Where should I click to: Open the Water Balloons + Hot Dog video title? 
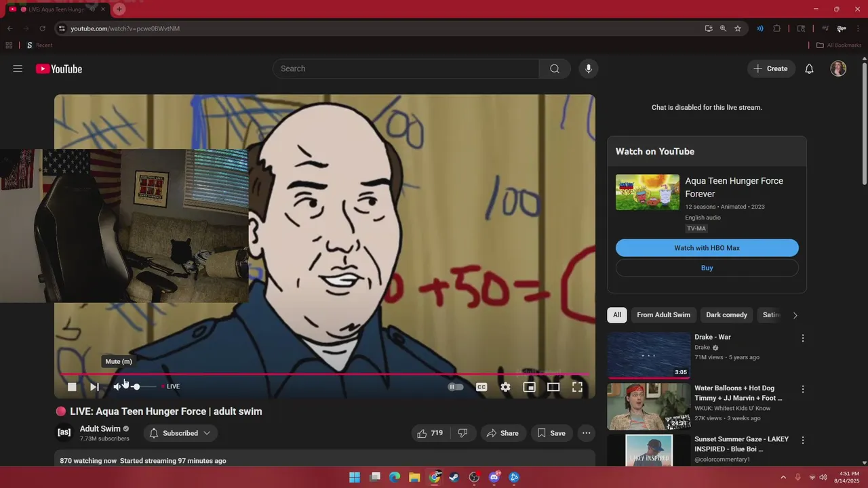(x=738, y=393)
